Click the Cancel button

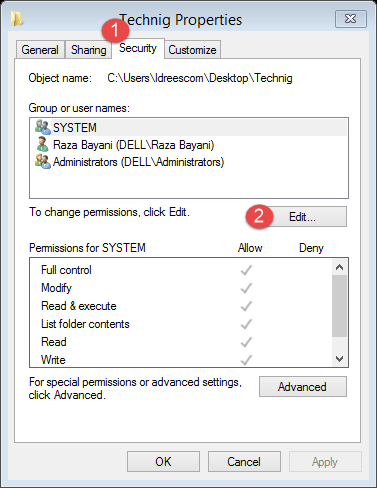click(x=244, y=462)
